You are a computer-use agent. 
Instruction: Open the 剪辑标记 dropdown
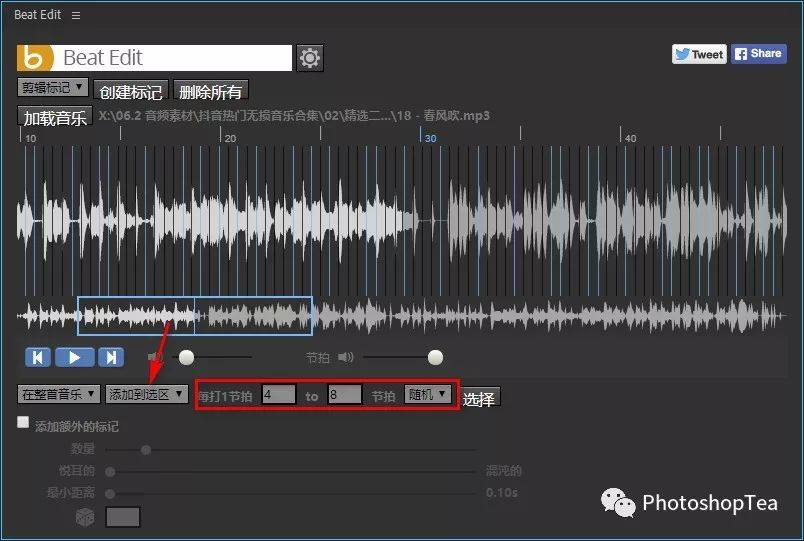click(53, 87)
